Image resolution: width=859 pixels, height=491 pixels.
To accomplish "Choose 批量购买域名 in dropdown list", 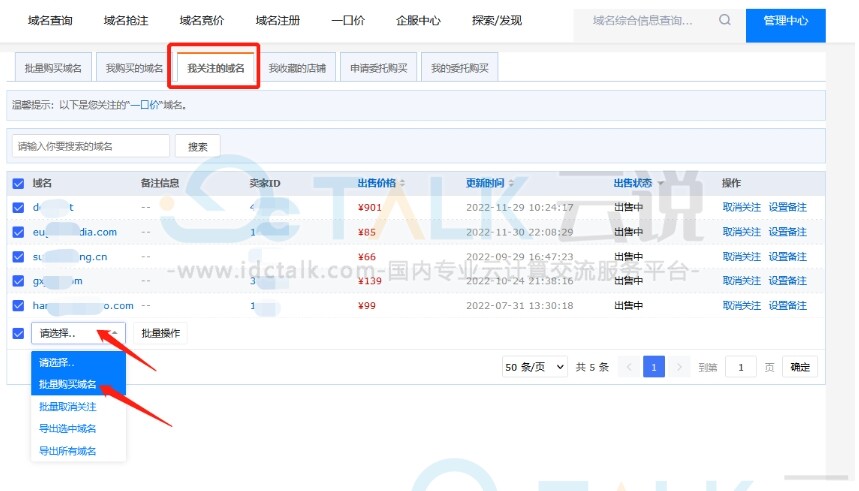I will click(x=78, y=384).
